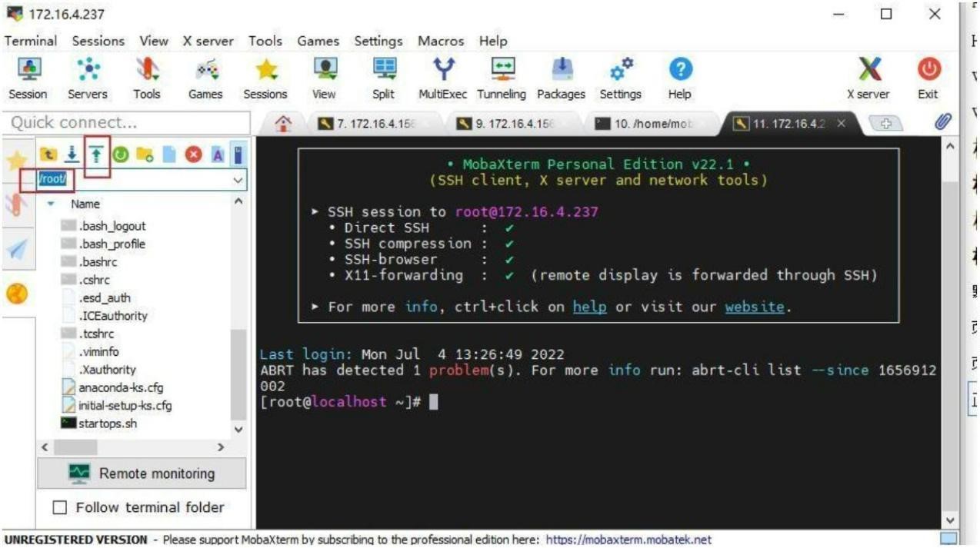This screenshot has width=980, height=548.
Task: Open the Terminal menu
Action: click(31, 41)
